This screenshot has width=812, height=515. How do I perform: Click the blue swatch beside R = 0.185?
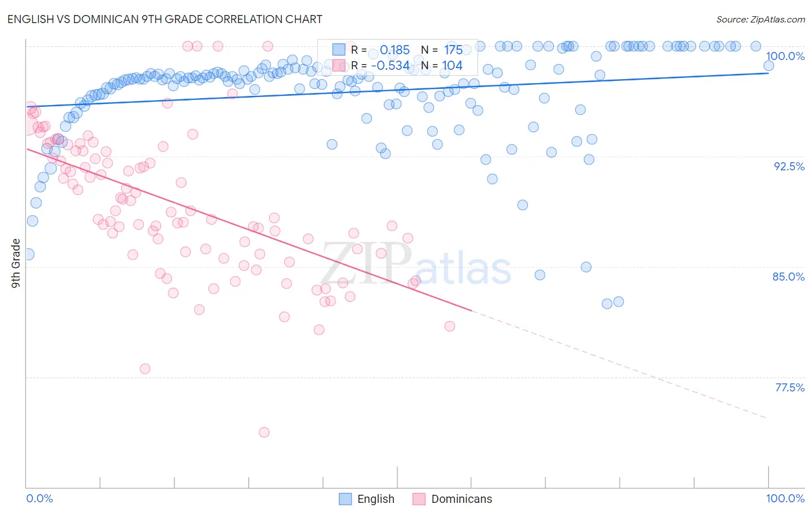pyautogui.click(x=338, y=50)
